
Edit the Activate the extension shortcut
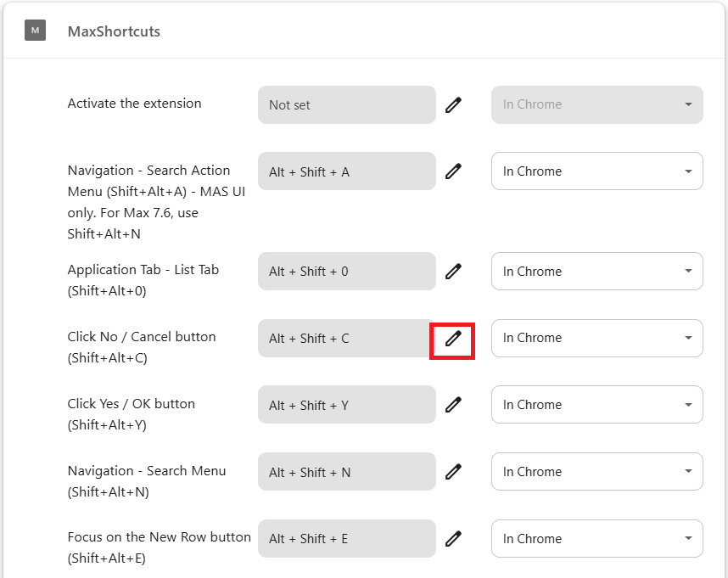point(453,105)
